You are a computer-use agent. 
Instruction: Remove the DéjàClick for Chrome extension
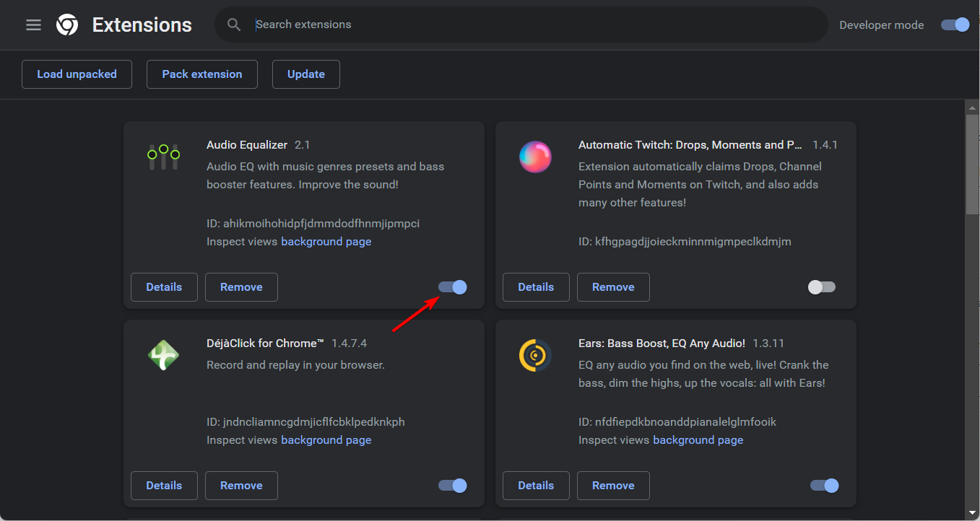pyautogui.click(x=241, y=486)
